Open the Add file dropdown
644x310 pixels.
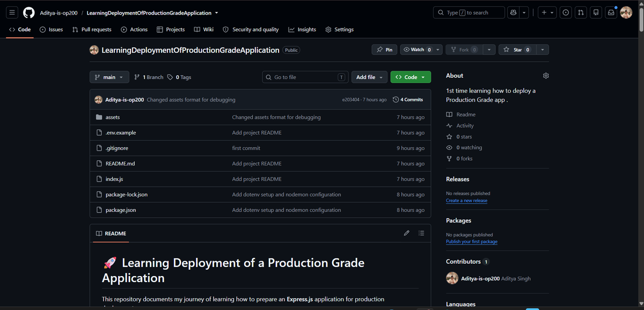click(x=369, y=77)
